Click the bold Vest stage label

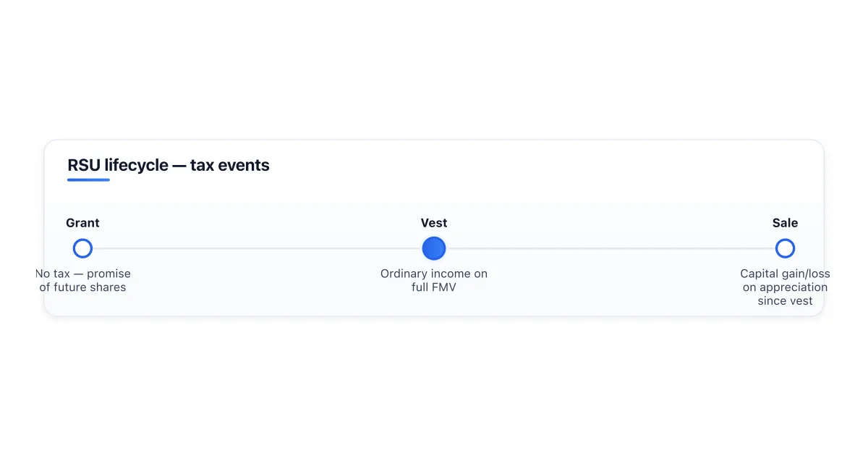(434, 223)
